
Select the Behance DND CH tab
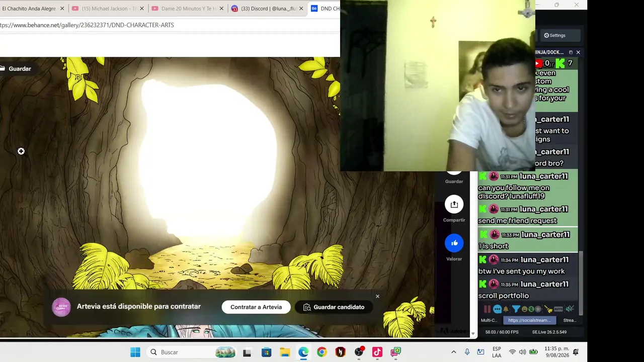tap(325, 9)
